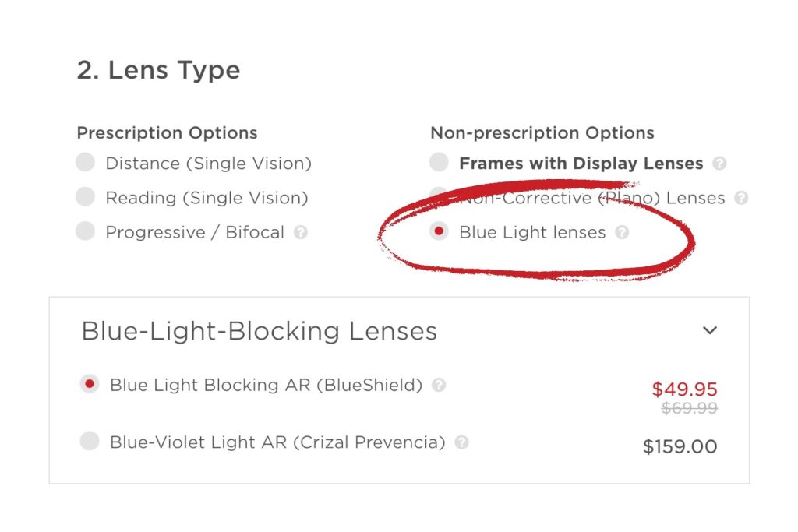Collapse the Blue-Light-Blocking Lenses panel chevron

[710, 330]
